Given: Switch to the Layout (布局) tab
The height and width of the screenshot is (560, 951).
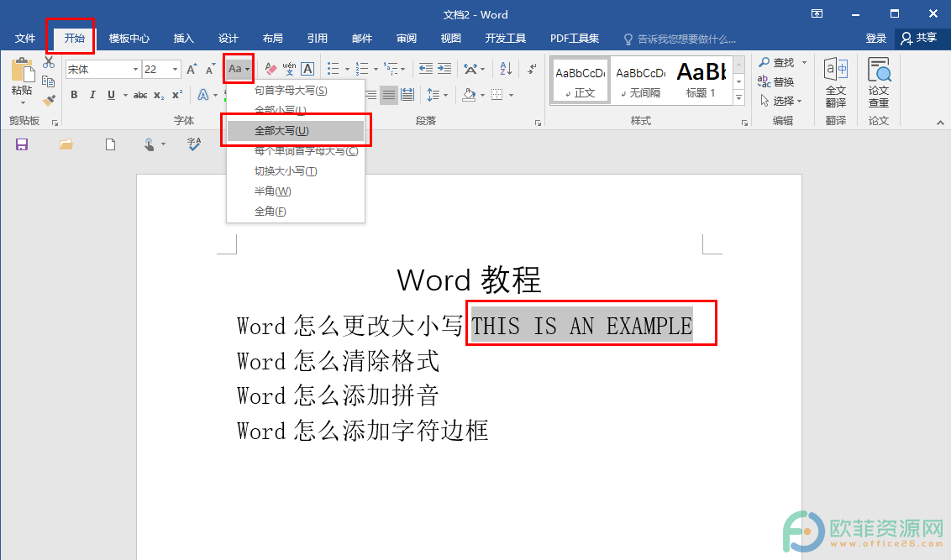Looking at the screenshot, I should [x=272, y=38].
